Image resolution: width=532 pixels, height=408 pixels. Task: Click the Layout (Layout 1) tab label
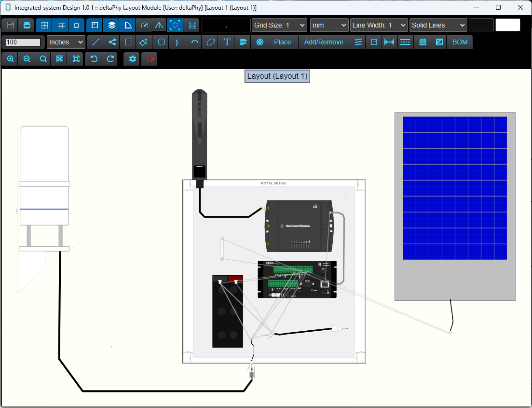click(277, 76)
